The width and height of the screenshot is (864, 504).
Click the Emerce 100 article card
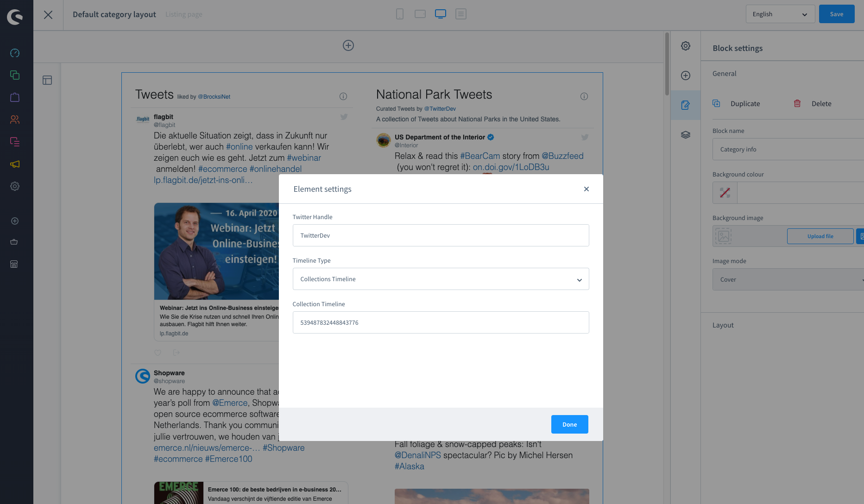251,493
